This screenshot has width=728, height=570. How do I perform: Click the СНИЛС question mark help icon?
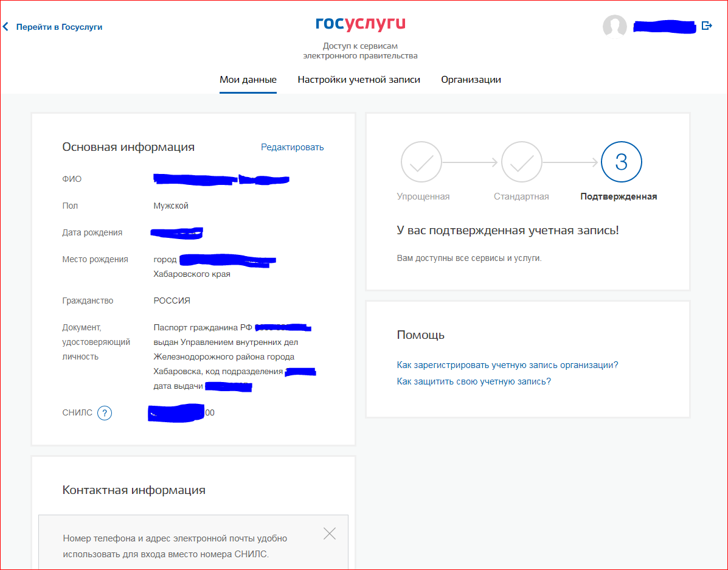click(x=105, y=413)
